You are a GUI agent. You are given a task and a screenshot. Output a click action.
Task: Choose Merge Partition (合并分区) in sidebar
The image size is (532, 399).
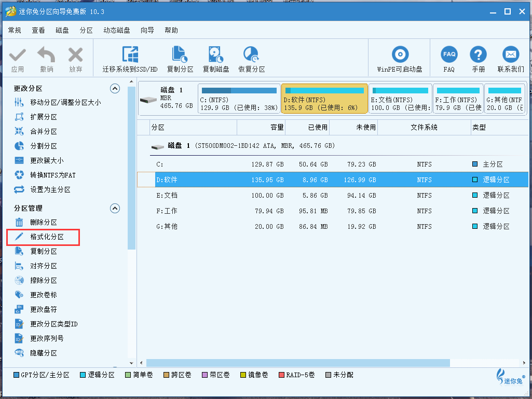coord(36,132)
